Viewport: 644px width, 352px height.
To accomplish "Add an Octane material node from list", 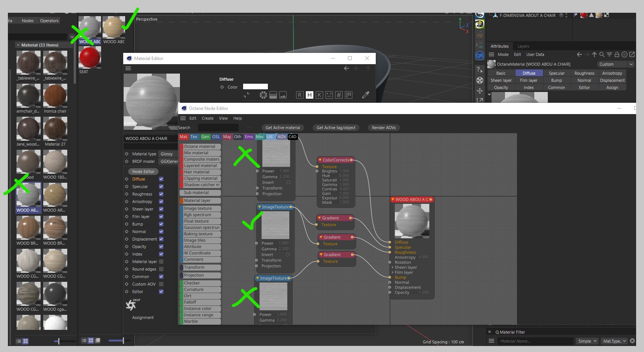I will pos(200,146).
